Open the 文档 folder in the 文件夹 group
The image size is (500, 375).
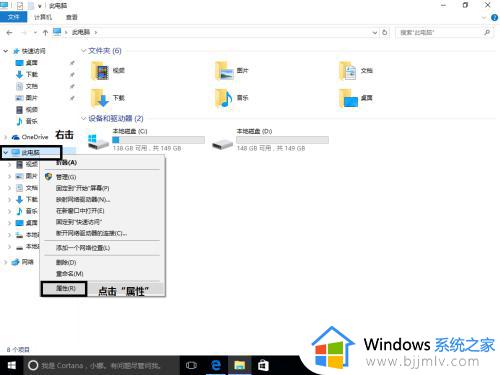[356, 71]
